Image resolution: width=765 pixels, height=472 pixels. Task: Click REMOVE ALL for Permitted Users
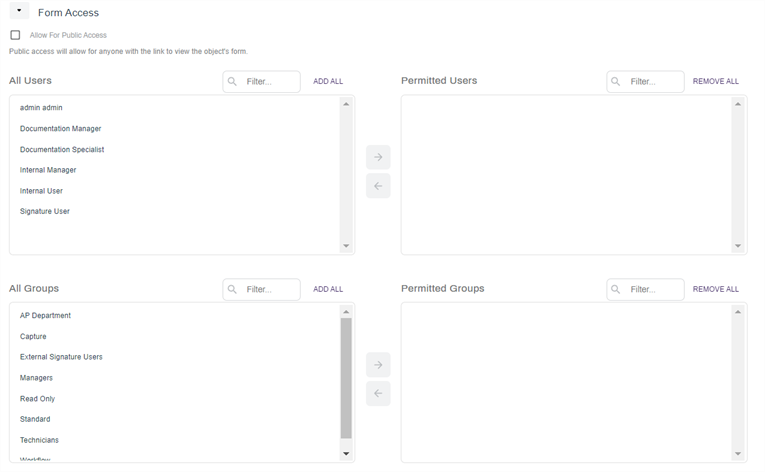pos(716,82)
